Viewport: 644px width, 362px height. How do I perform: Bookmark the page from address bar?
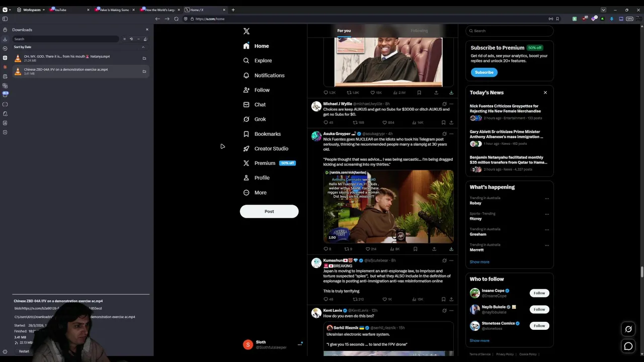(557, 19)
